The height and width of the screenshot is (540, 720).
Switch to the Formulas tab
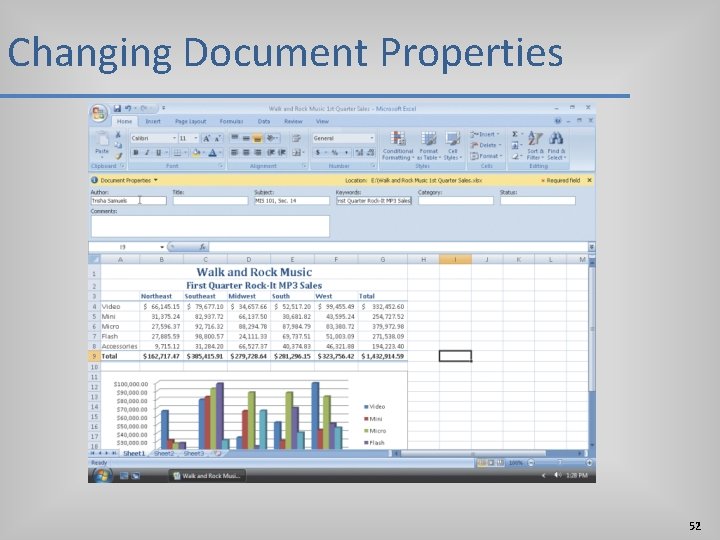tap(231, 121)
